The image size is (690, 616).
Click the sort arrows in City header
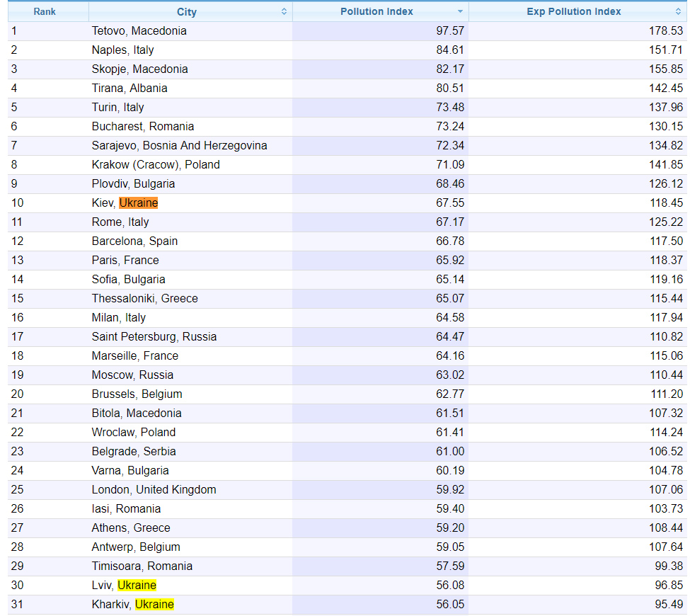coord(284,12)
